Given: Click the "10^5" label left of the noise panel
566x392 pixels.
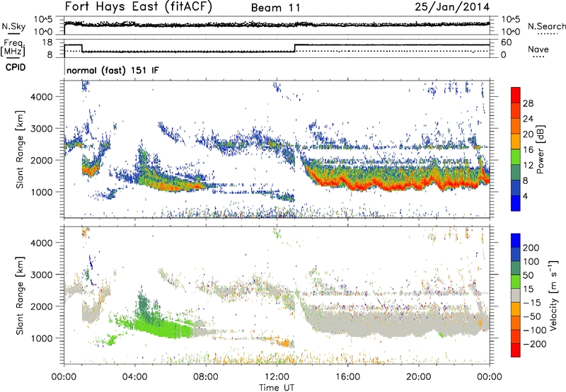Looking at the screenshot, I should (x=43, y=20).
